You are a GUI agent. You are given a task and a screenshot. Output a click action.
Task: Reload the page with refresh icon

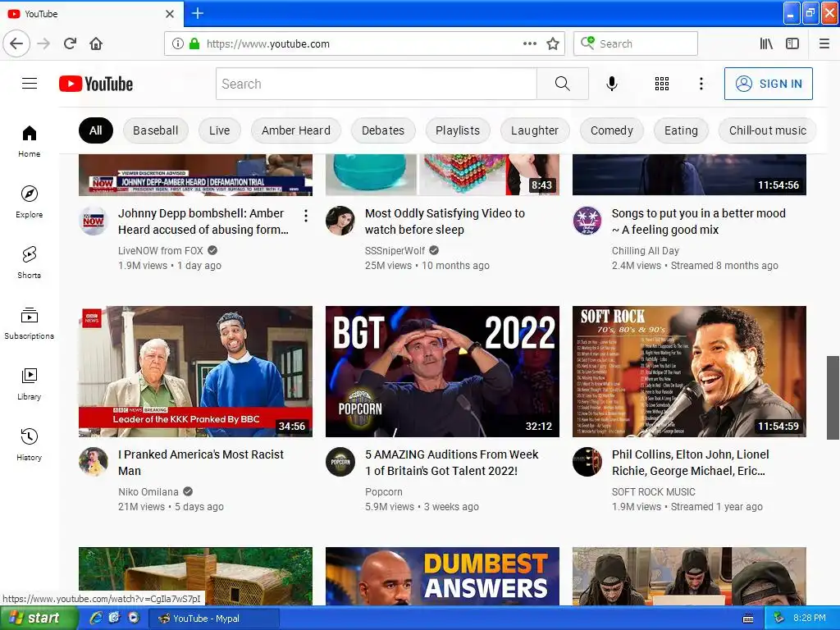tap(71, 43)
